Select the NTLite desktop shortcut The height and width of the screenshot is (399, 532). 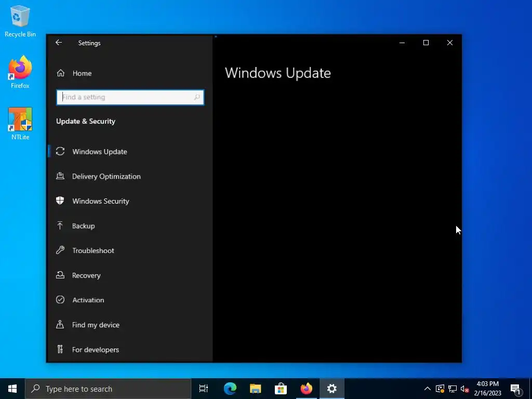[20, 124]
